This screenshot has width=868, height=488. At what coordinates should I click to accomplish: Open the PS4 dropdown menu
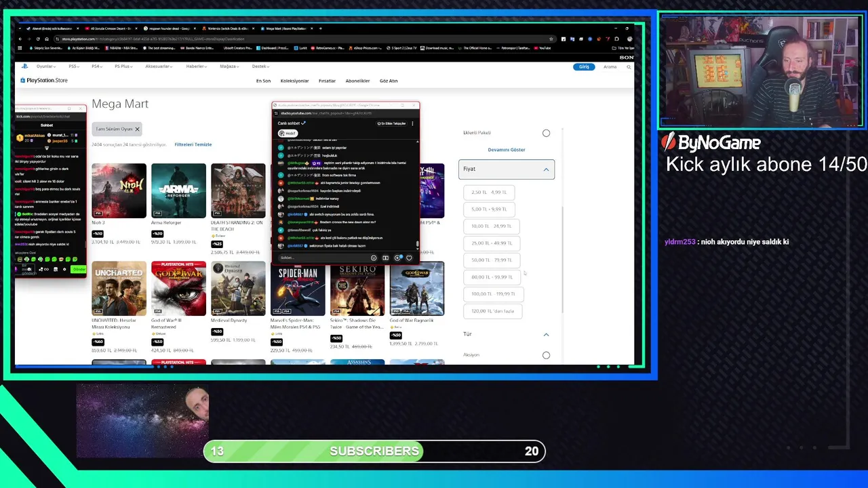(x=97, y=66)
